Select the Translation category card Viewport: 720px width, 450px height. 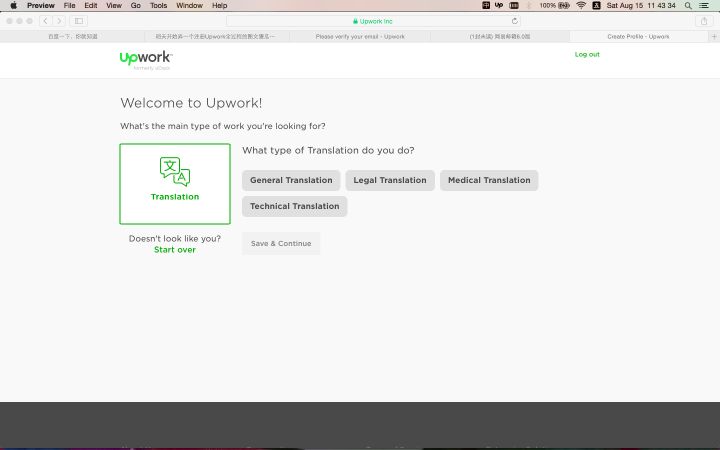point(175,184)
